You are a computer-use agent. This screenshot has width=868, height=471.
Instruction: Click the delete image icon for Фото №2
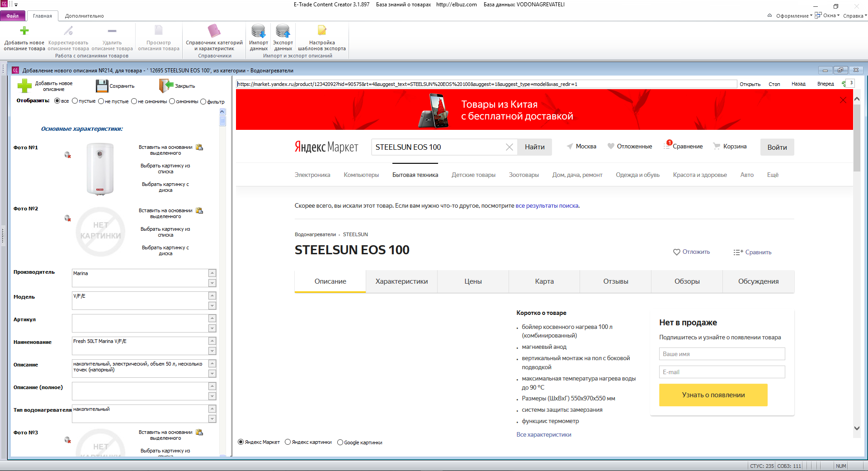click(68, 219)
